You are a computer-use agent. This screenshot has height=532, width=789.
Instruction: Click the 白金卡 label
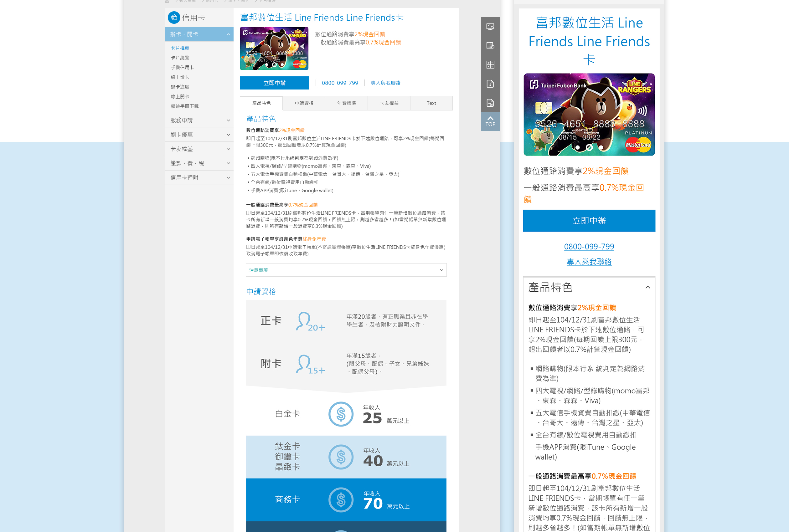click(287, 414)
